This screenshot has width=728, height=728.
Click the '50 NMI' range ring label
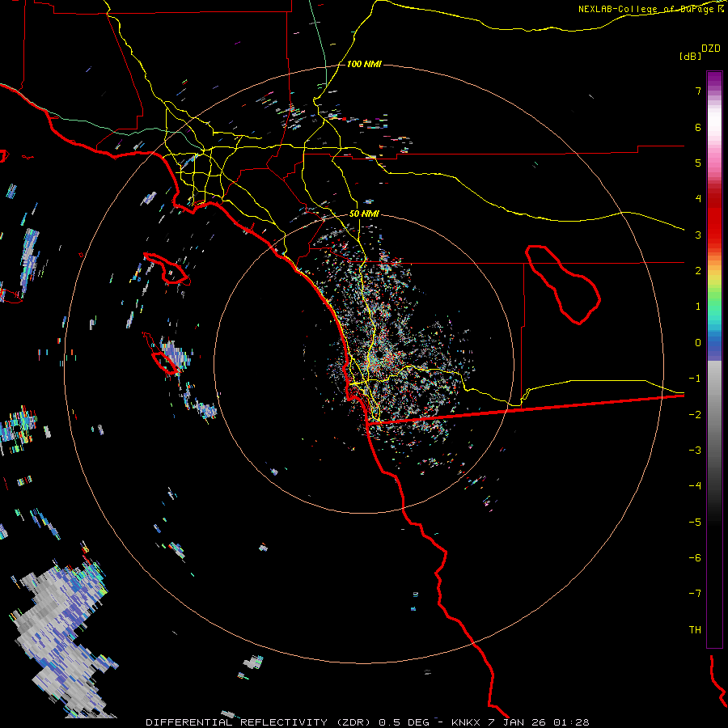(x=364, y=214)
